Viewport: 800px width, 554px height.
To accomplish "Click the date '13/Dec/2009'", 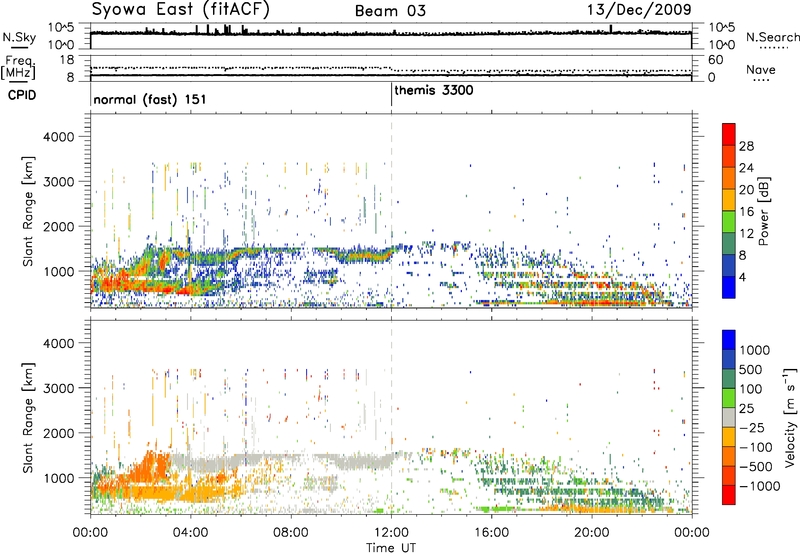I will [x=639, y=9].
